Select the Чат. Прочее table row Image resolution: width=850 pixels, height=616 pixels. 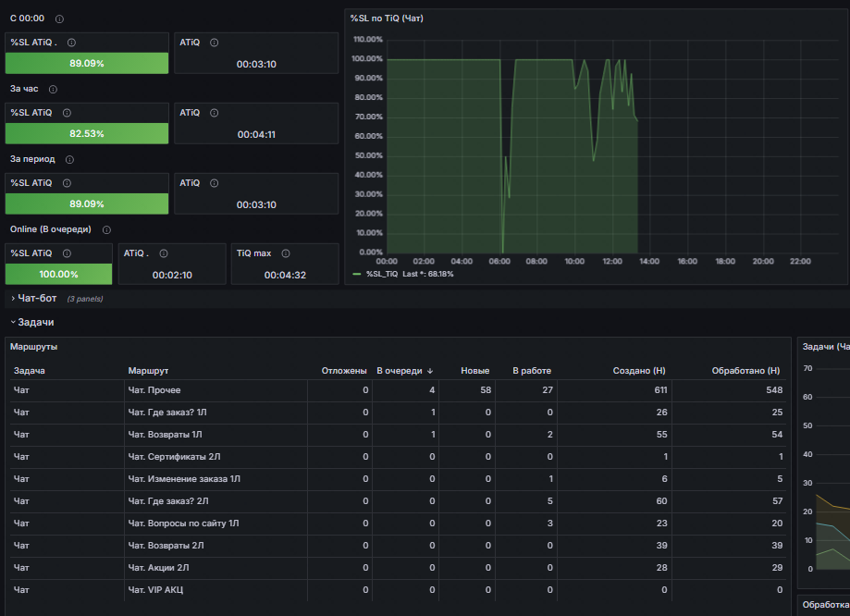click(398, 390)
